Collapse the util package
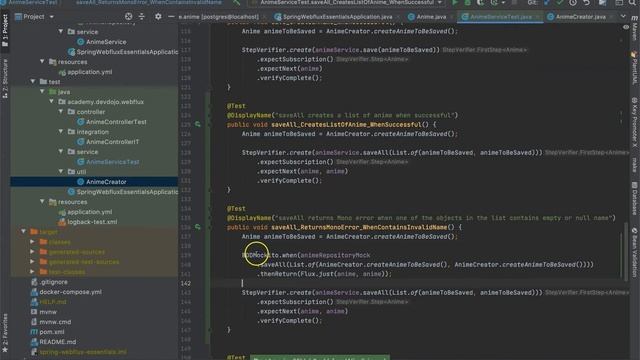Viewport: 640px width, 360px height. tap(61, 172)
